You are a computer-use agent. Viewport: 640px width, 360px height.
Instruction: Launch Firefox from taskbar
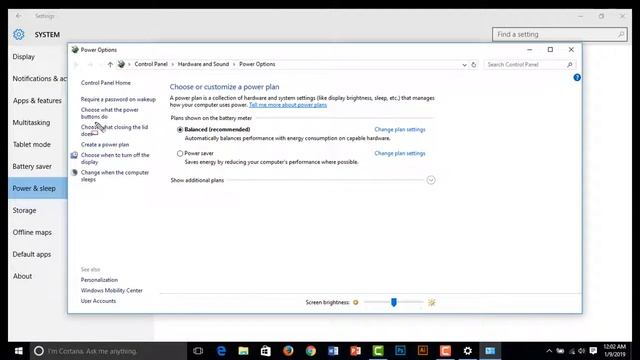point(288,351)
